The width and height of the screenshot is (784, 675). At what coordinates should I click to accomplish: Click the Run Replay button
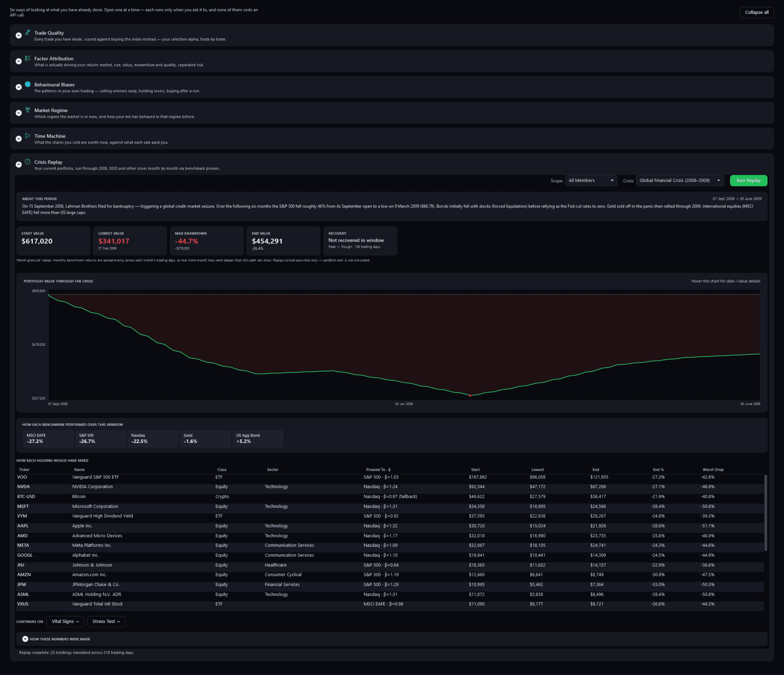[x=748, y=181]
